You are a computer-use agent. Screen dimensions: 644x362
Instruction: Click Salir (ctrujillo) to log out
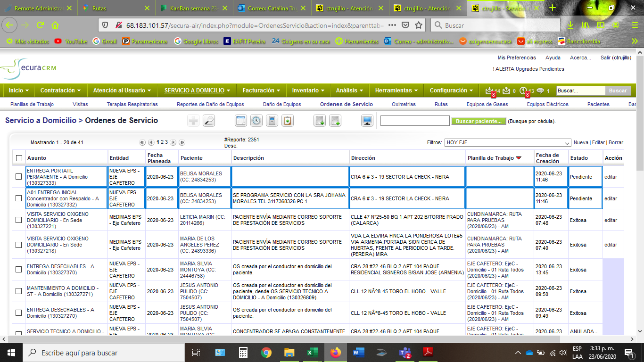(x=616, y=58)
